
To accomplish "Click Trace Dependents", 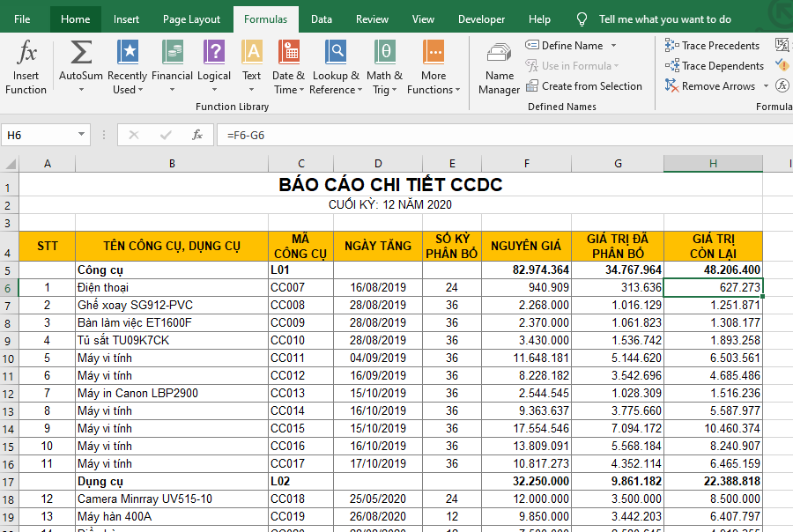I will [x=714, y=66].
